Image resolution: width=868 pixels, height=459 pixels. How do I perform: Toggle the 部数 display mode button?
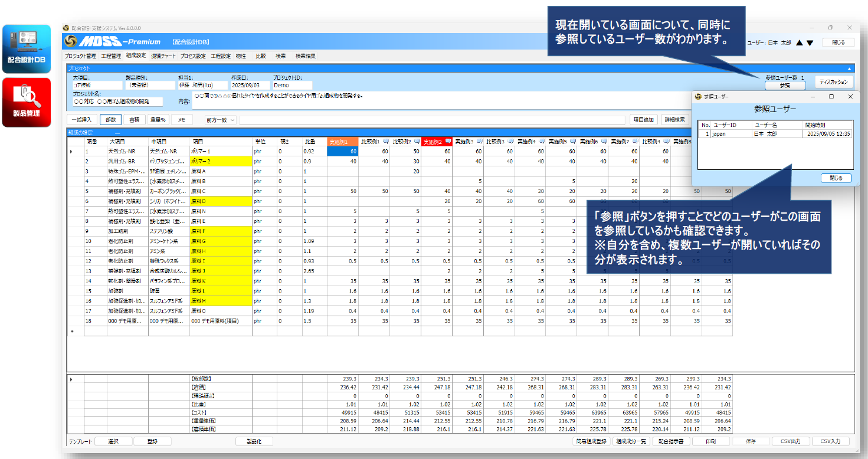[x=111, y=120]
